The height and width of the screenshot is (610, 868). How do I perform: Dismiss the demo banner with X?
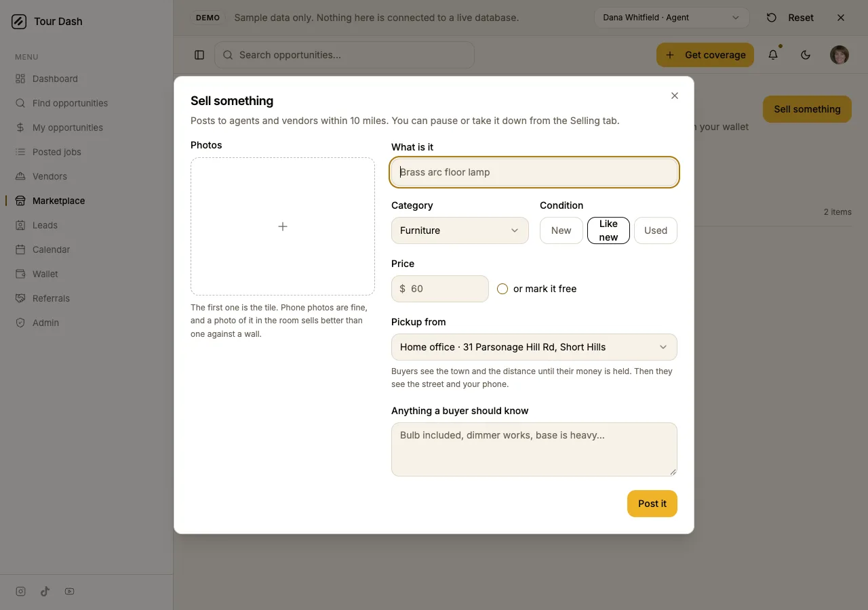tap(841, 18)
